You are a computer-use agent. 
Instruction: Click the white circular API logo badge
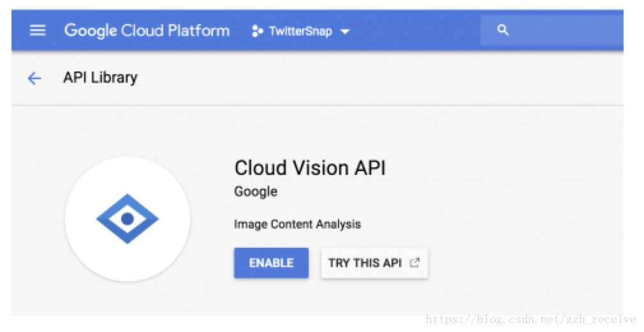(128, 219)
